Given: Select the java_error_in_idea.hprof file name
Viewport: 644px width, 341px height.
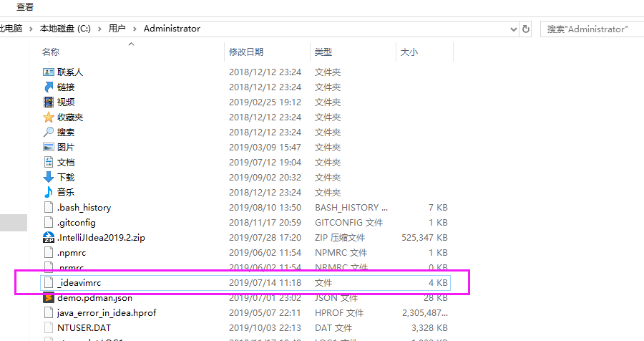Looking at the screenshot, I should click(x=107, y=312).
